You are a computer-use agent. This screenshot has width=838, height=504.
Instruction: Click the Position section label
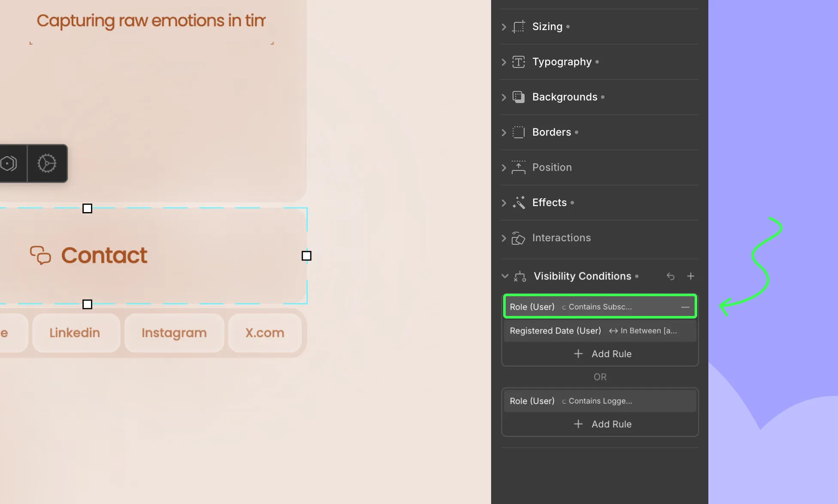pos(552,167)
